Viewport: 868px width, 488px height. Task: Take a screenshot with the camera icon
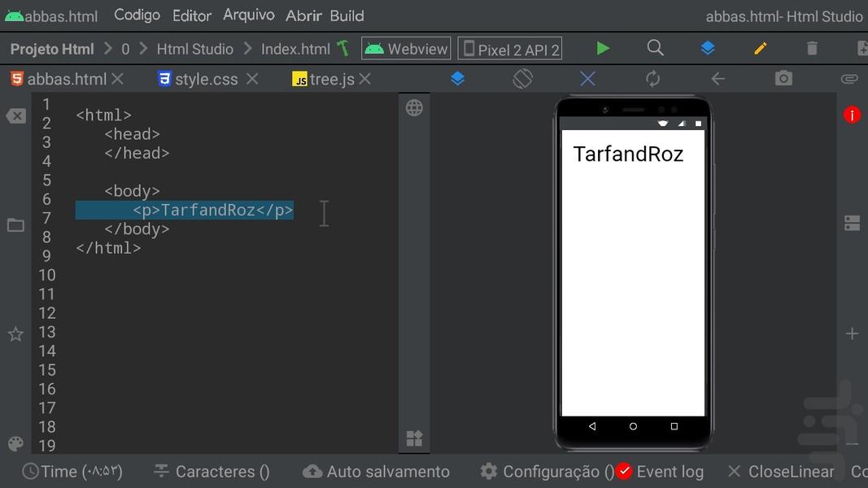point(783,78)
